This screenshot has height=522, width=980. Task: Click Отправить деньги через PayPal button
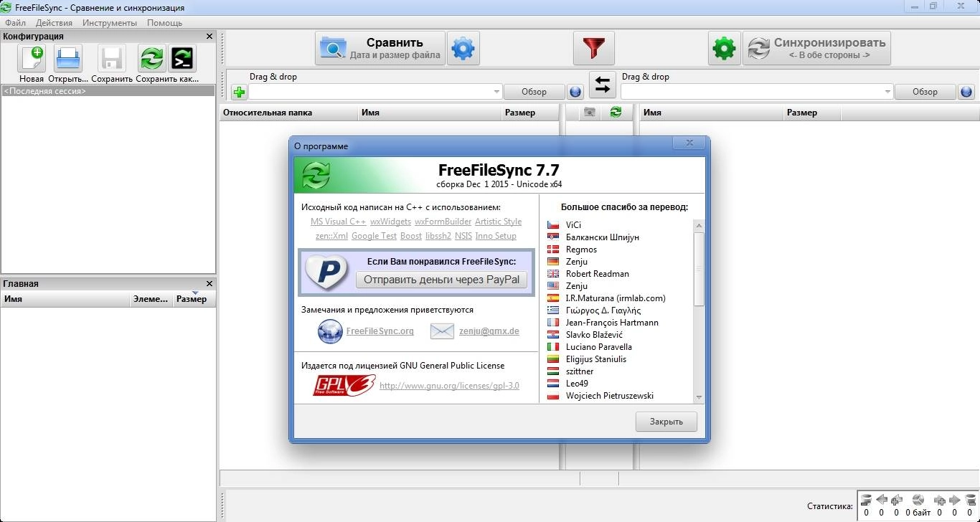(x=441, y=280)
